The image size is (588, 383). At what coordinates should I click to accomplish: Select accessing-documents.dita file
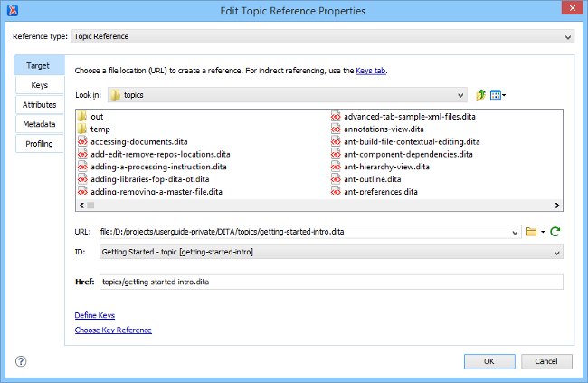pyautogui.click(x=138, y=142)
